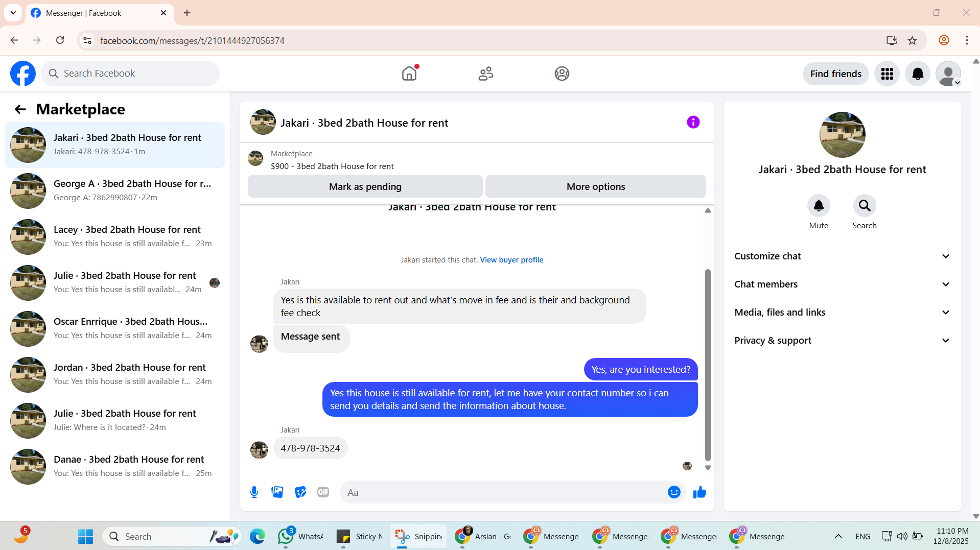Go back from Marketplace chats list
Viewport: 980px width, 550px height.
coord(20,109)
